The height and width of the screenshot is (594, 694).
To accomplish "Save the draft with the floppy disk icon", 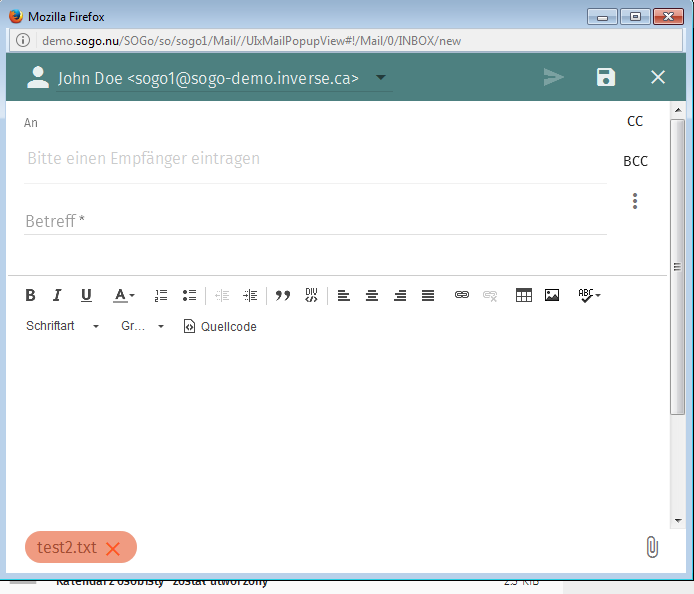I will (606, 78).
